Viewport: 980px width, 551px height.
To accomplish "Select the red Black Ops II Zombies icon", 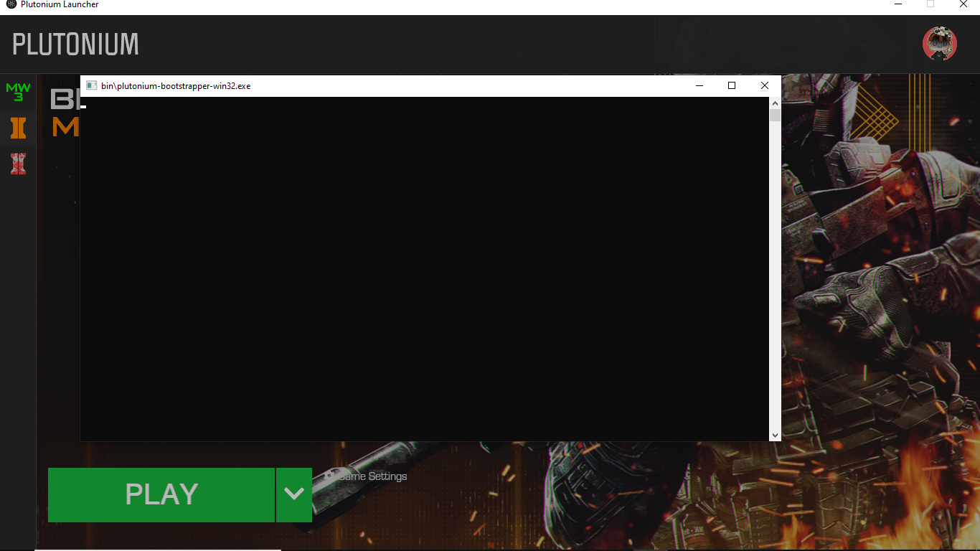I will [x=18, y=164].
